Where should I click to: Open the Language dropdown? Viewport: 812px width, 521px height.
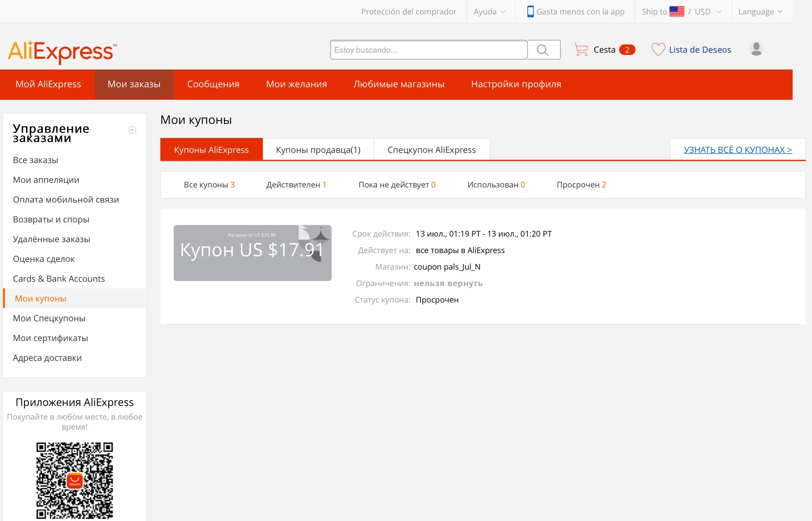coord(761,12)
